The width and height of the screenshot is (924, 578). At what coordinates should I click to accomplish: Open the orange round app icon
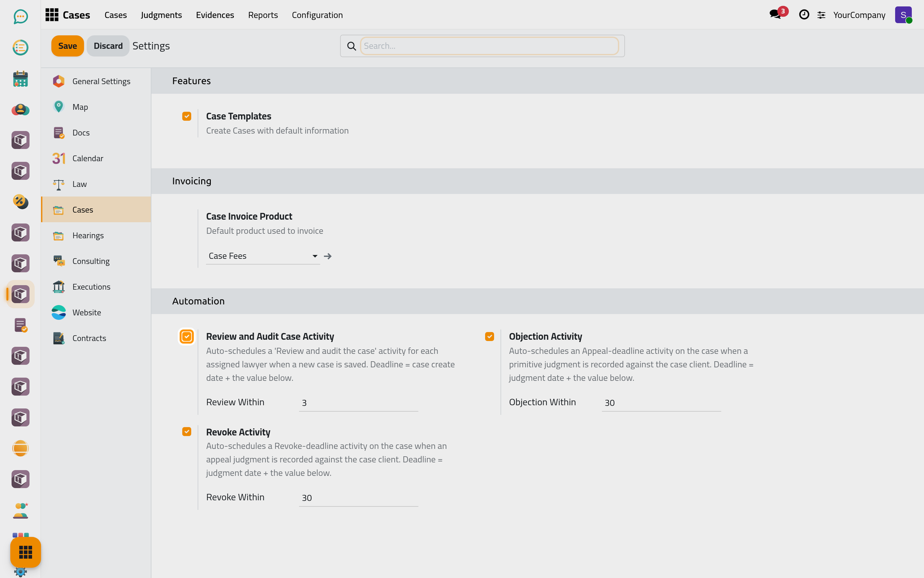[20, 448]
